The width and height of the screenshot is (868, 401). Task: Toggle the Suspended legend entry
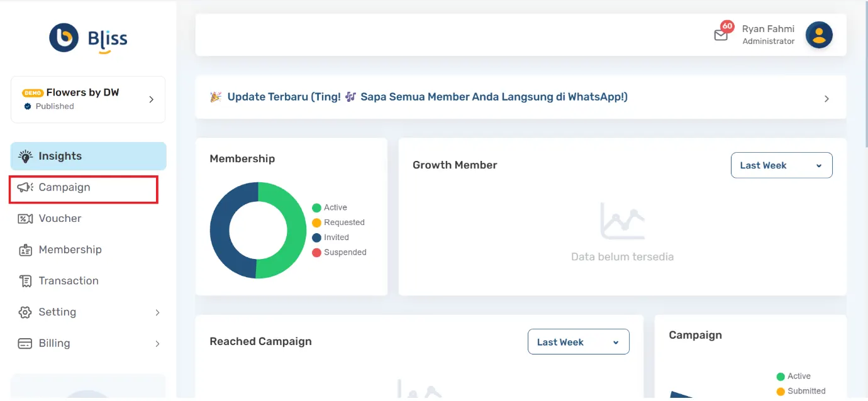340,252
